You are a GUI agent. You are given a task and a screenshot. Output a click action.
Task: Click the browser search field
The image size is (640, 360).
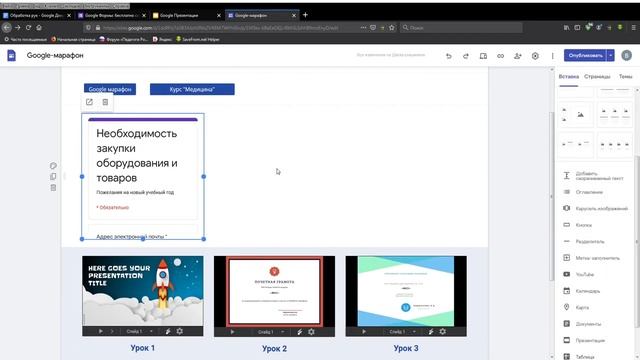click(461, 28)
